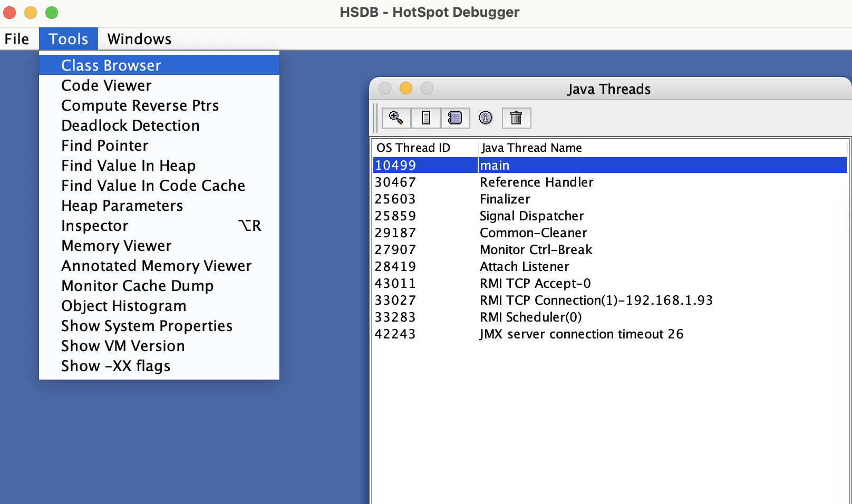
Task: Select the Monitor Ctrl-Break thread
Action: pyautogui.click(x=610, y=249)
